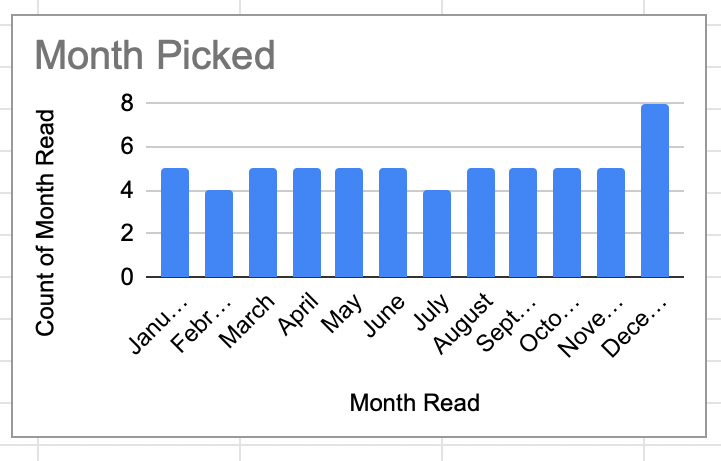
Task: Select the vertical axis value 8
Action: tap(126, 103)
